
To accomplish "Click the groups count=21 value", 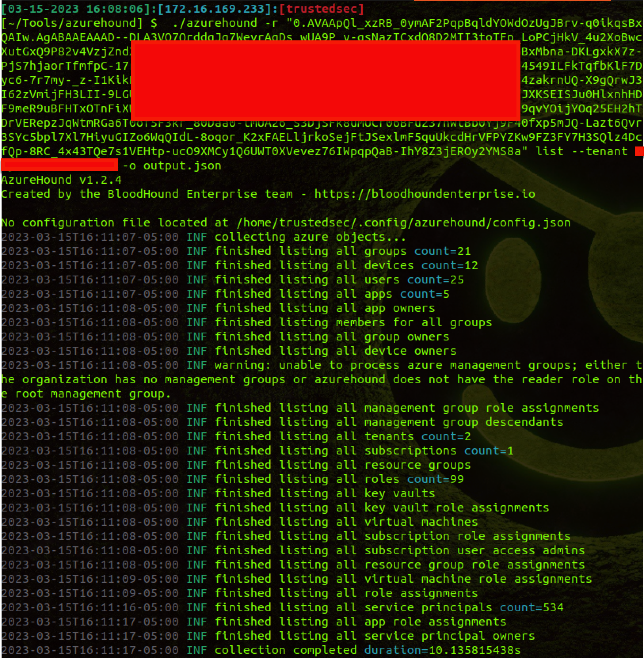I will [x=442, y=251].
